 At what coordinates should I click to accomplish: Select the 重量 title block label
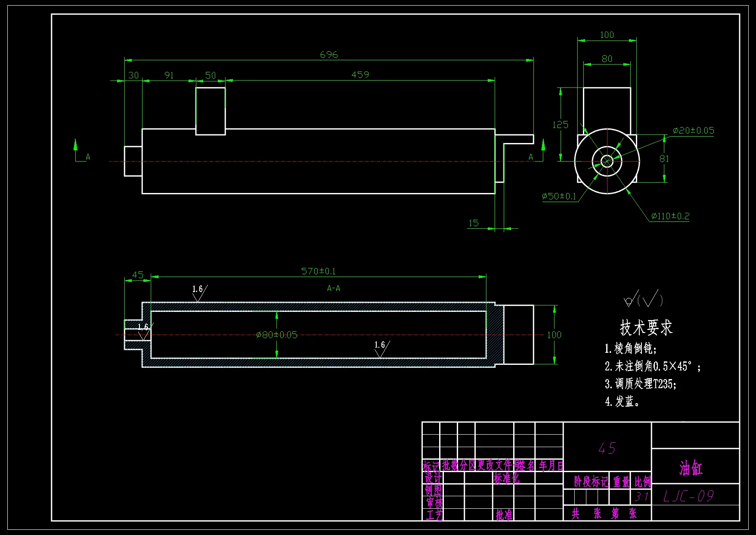click(621, 482)
